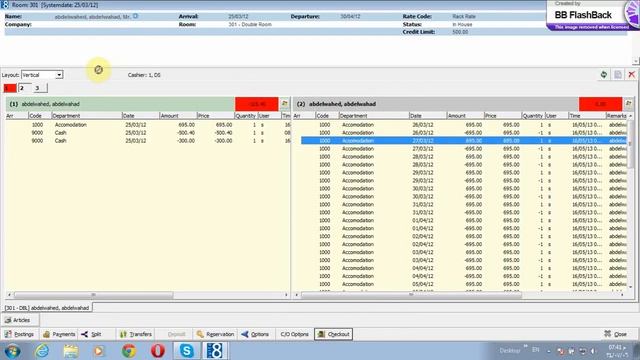Screen dimensions: 640x360
Task: Select Cash row with amount -300.00
Action: point(148,141)
